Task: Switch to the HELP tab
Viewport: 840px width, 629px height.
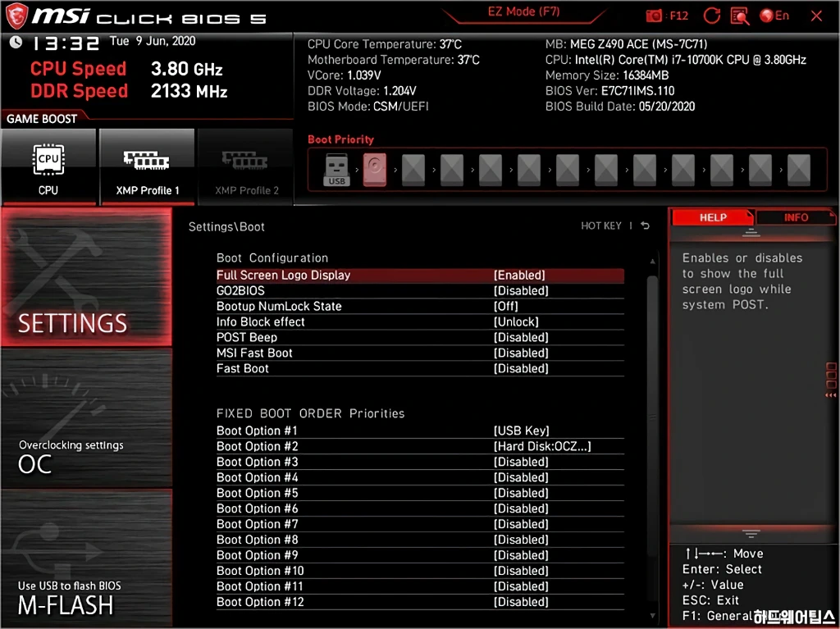Action: (x=713, y=217)
